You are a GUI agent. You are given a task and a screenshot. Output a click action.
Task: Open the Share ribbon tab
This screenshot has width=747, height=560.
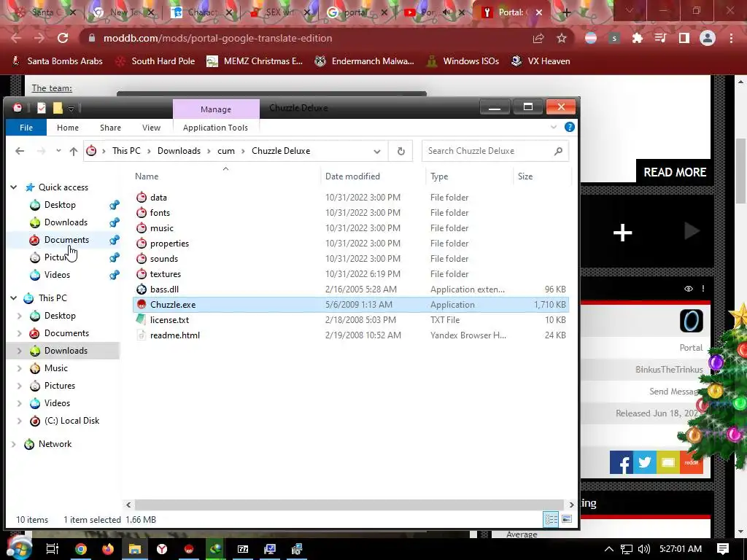(111, 128)
